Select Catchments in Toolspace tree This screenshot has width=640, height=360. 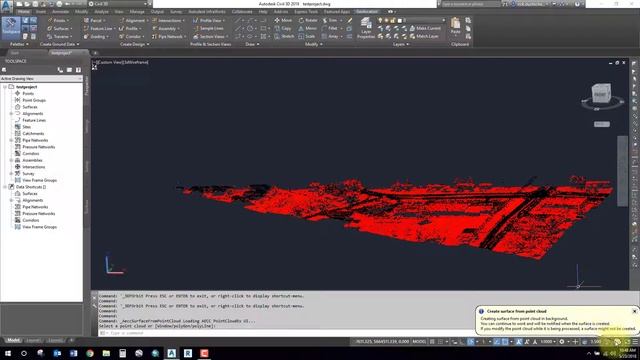pos(33,133)
